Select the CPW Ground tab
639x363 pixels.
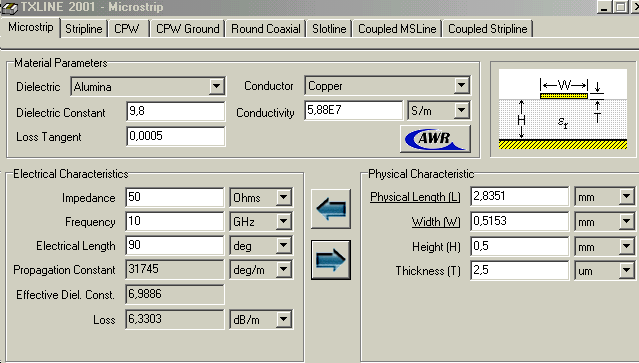(187, 29)
